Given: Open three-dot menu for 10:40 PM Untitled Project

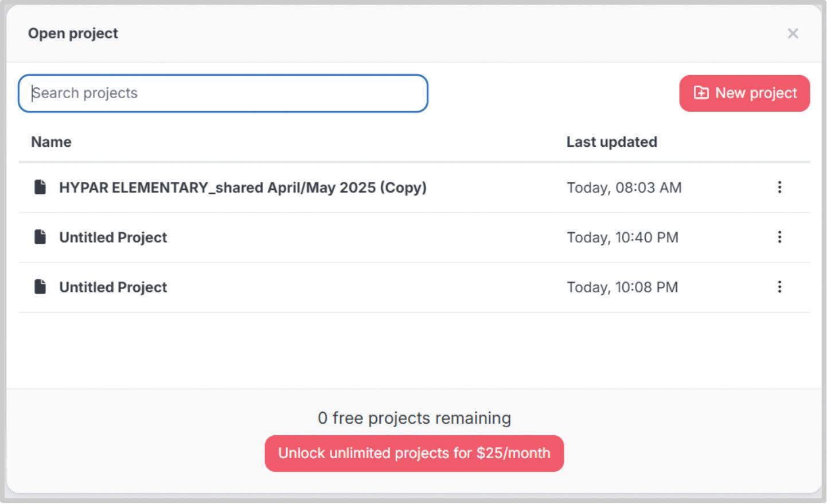Looking at the screenshot, I should point(779,237).
